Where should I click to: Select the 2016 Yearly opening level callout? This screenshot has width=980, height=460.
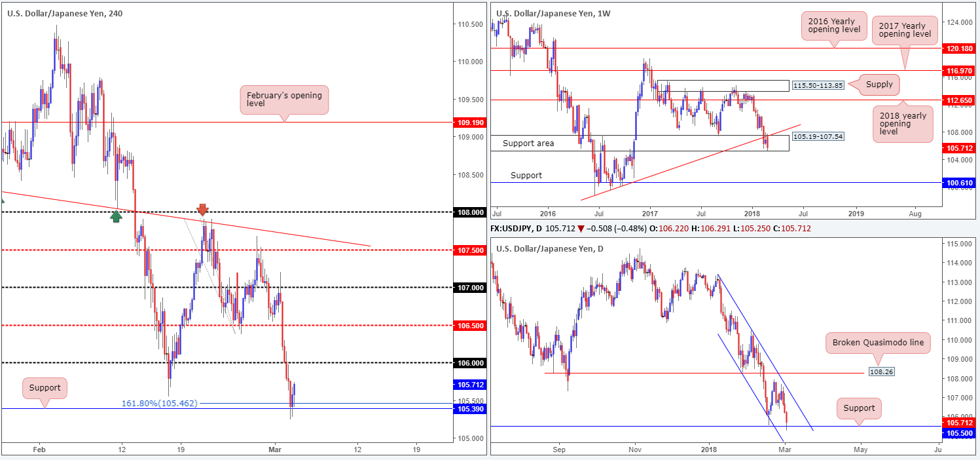coord(833,26)
